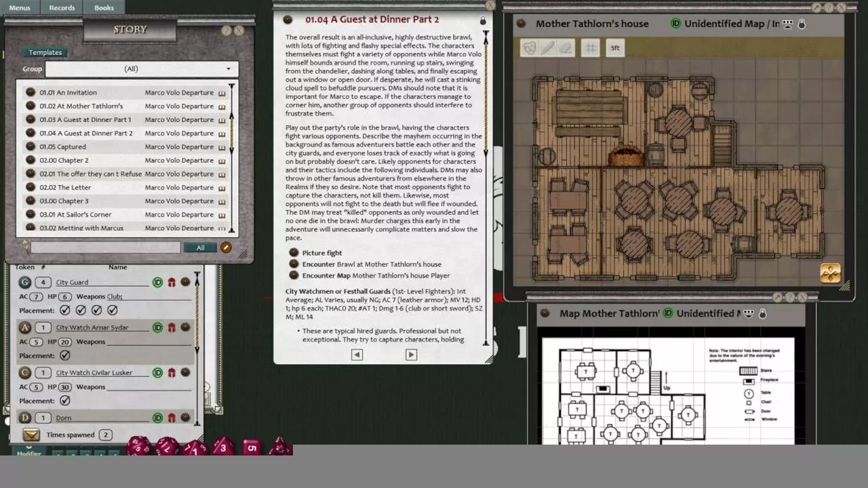868x488 pixels.
Task: Click link icon of 03.00 Chapter 3
Action: [31, 201]
